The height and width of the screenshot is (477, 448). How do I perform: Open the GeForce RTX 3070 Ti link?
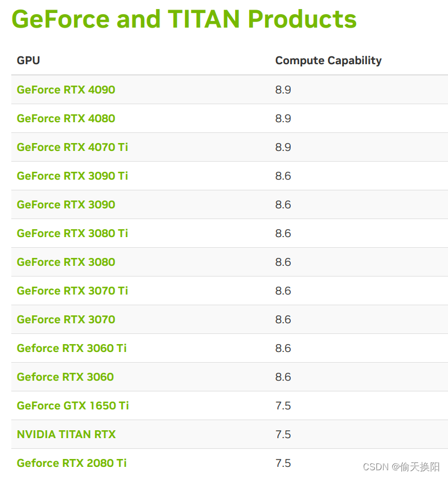pos(73,291)
